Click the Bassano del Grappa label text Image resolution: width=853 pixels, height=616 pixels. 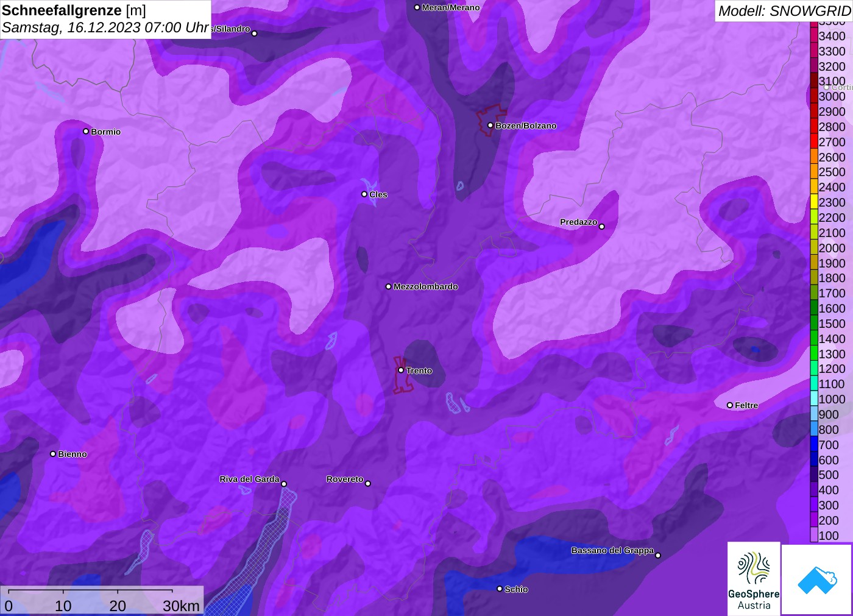coord(612,550)
